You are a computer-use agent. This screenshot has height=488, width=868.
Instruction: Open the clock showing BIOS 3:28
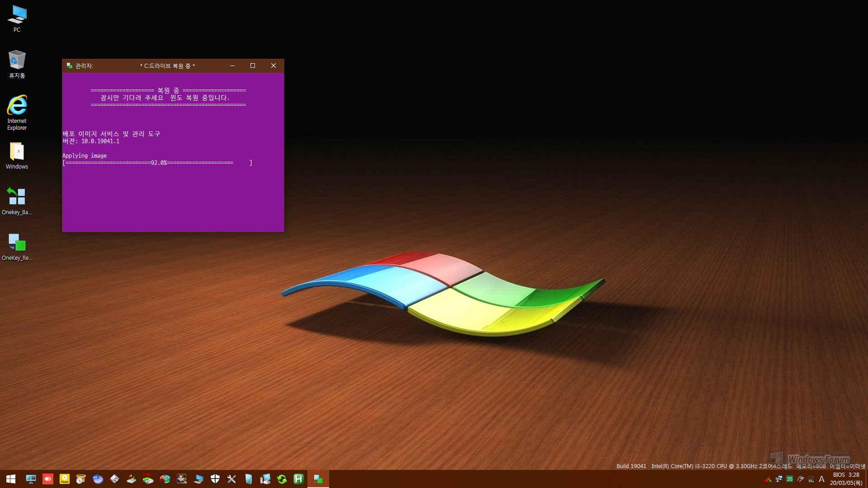pyautogui.click(x=846, y=479)
